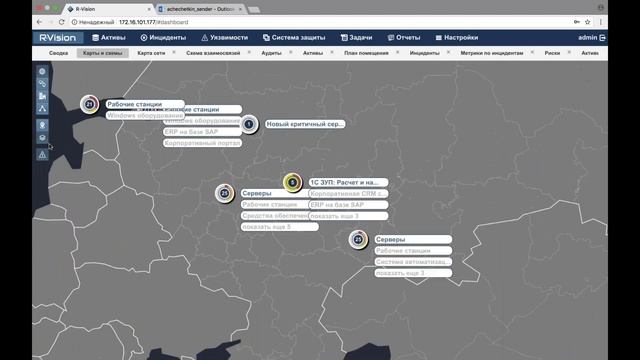Click the admin logout icon
640x360 pixels.
pos(602,38)
